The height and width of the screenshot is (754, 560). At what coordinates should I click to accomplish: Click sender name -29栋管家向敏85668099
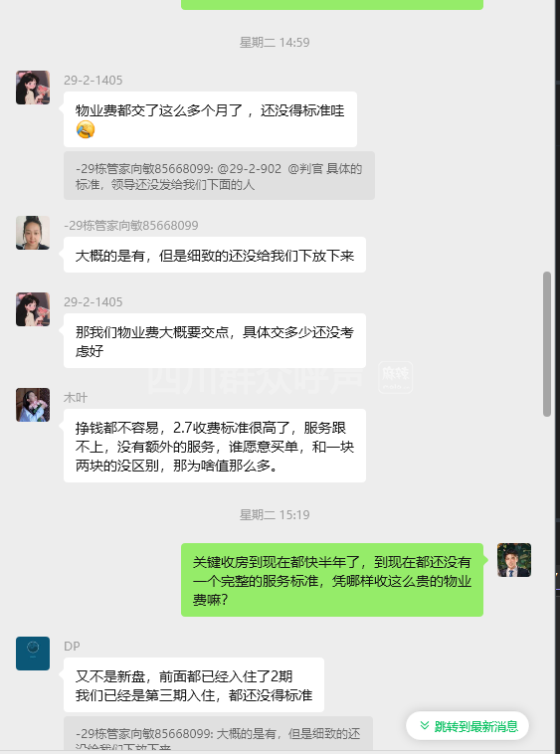(130, 225)
